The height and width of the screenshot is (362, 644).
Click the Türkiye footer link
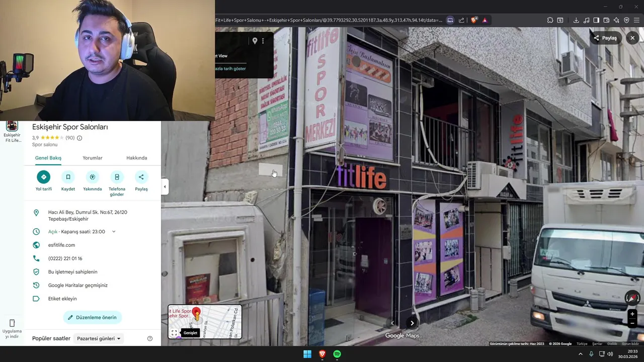click(x=582, y=344)
